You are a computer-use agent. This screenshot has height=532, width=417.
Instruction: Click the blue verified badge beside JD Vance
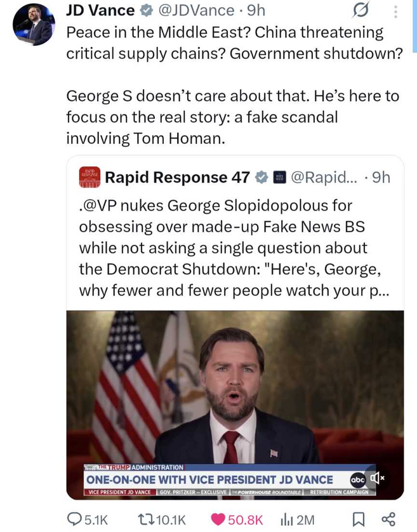pyautogui.click(x=145, y=11)
